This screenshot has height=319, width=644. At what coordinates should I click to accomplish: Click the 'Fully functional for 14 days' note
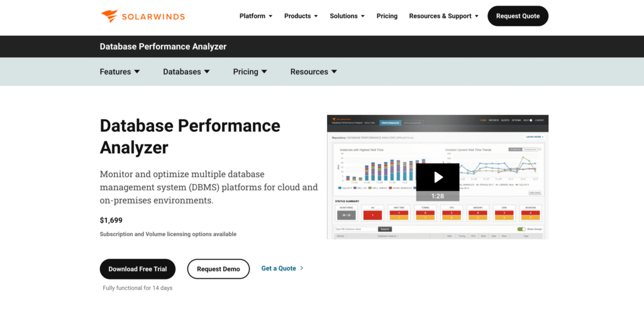click(138, 288)
